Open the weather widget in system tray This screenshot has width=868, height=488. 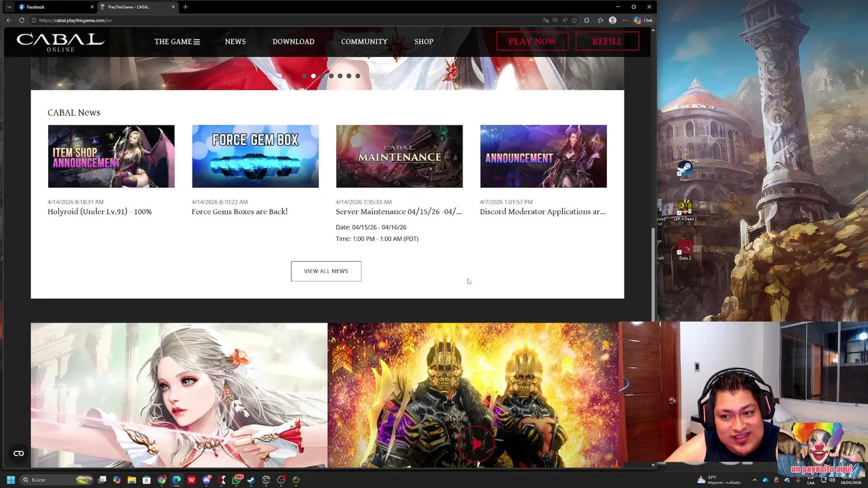[719, 480]
